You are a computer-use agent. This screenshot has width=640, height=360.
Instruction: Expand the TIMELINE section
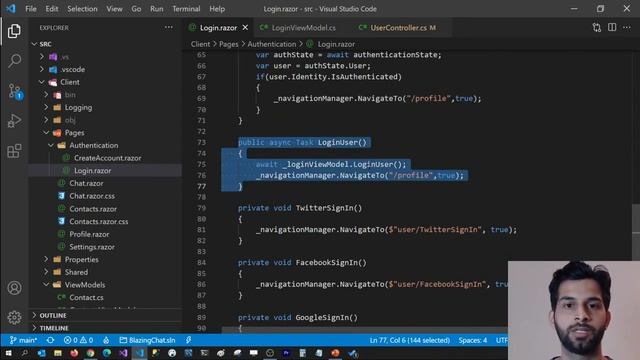(x=105, y=328)
